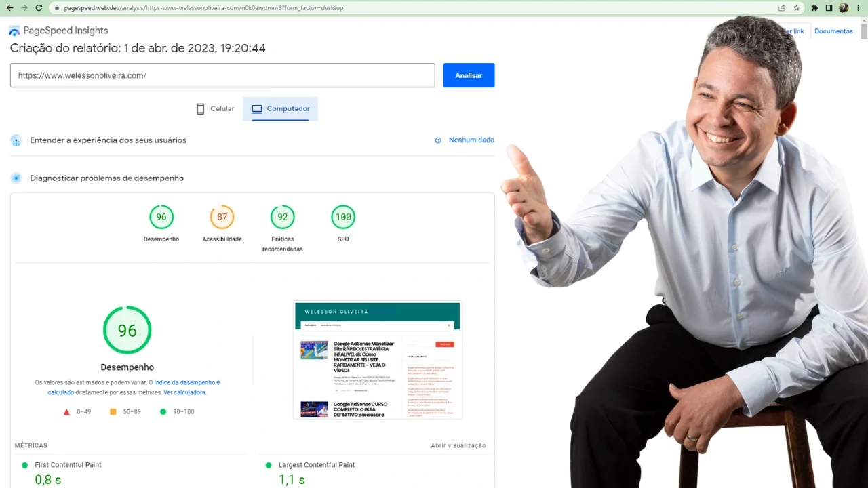Click the icon next to Entender a experiência
The image size is (868, 488).
(x=16, y=140)
